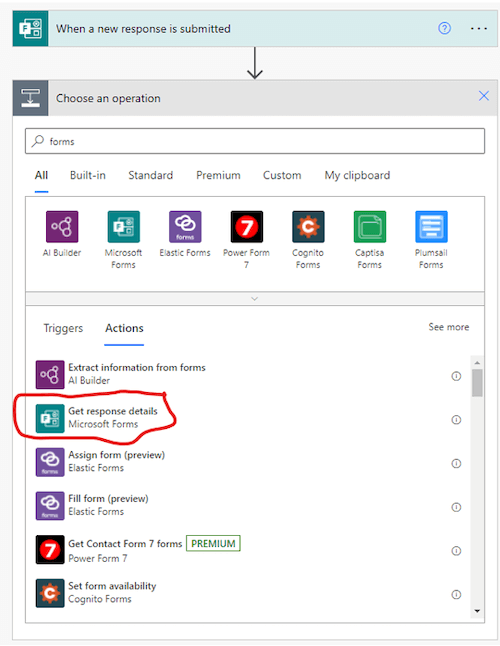Switch to the Premium tab

218,176
